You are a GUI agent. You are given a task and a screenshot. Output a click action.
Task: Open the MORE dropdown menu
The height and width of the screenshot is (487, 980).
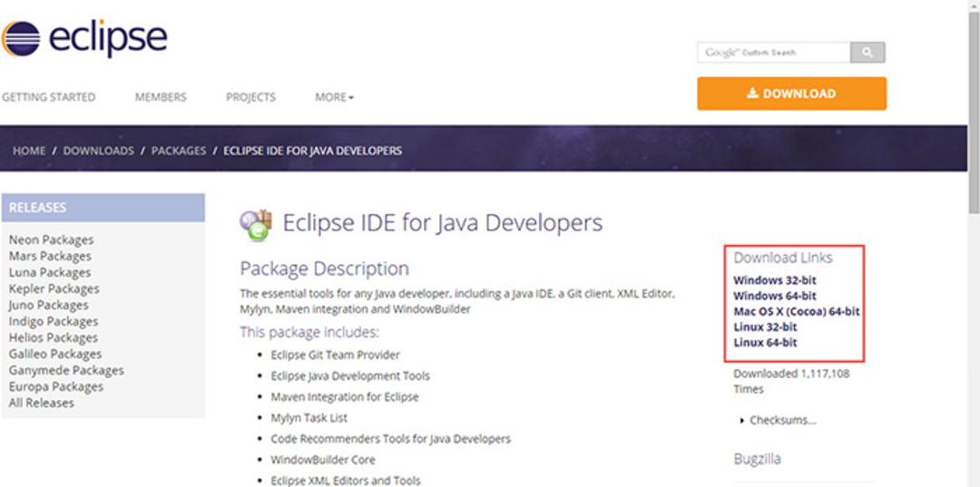pos(334,97)
